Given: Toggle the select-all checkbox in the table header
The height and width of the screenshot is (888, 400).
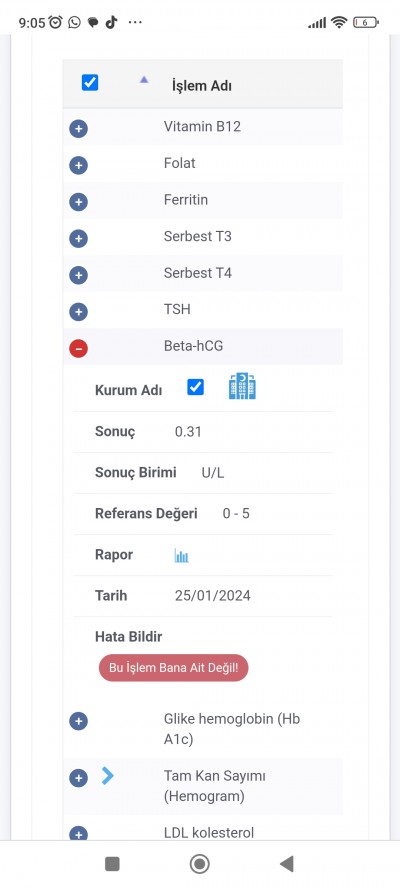Looking at the screenshot, I should (90, 83).
